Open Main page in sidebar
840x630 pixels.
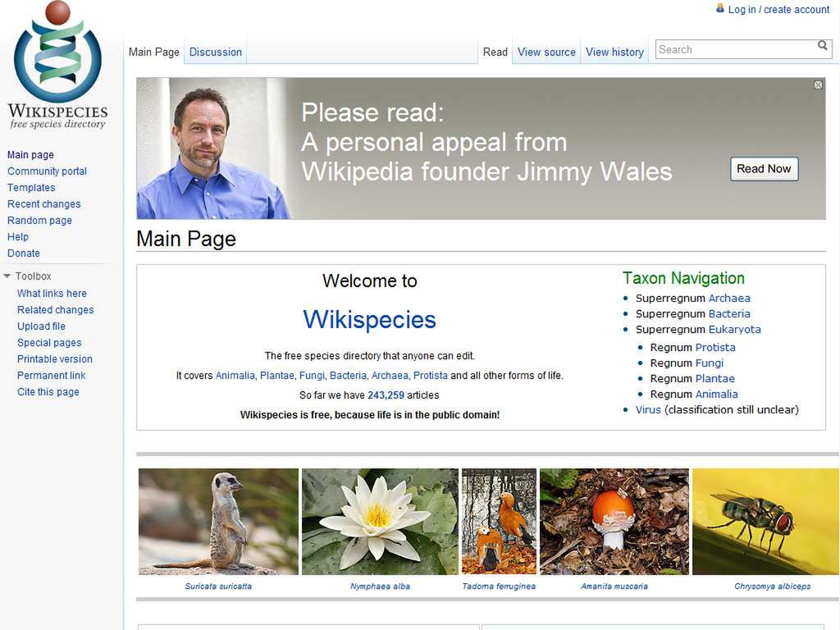30,155
